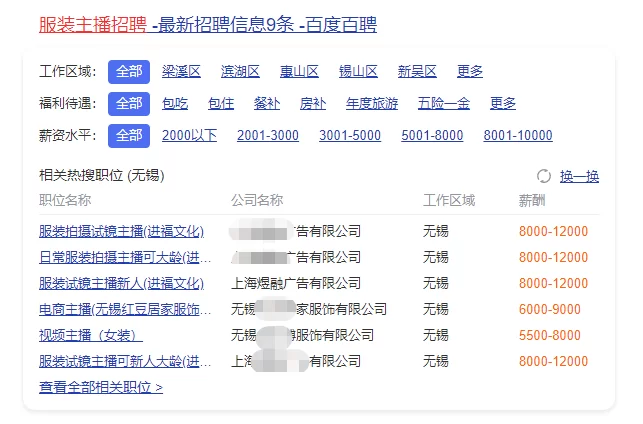Screen dimensions: 643x424
Task: Open the 视频主播（女装） job listing
Action: coord(91,335)
